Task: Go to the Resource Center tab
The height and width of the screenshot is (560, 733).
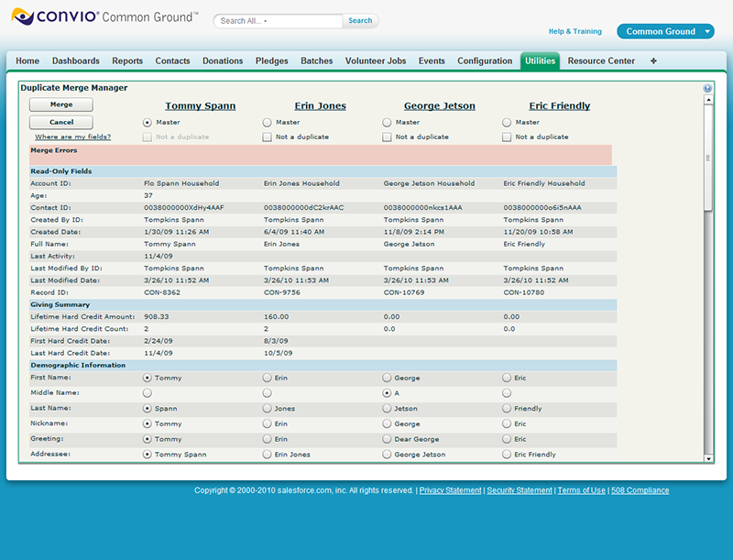Action: (601, 61)
